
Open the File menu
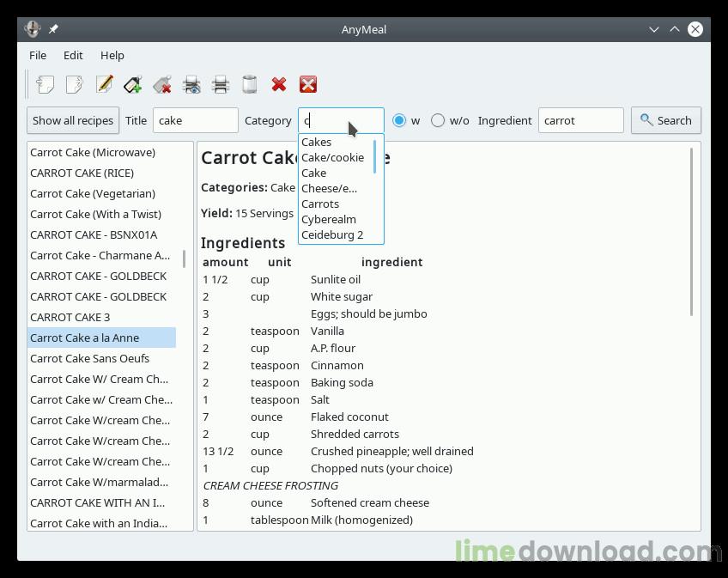(38, 55)
